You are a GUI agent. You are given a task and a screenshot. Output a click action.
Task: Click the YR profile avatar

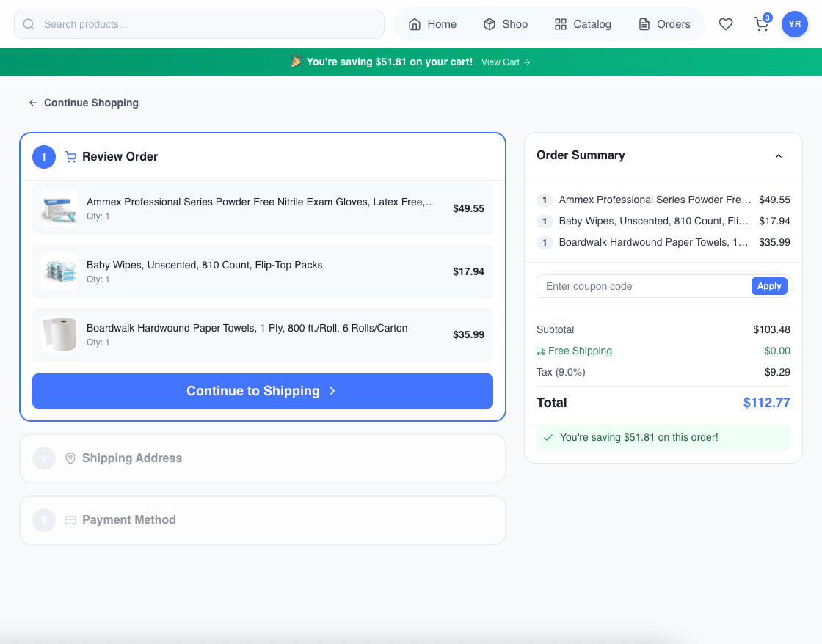(x=795, y=23)
